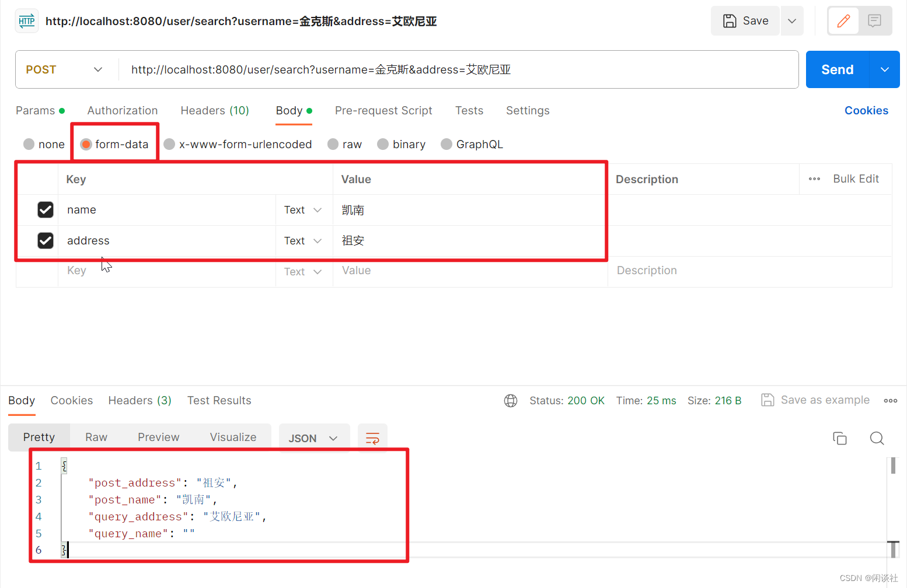Image resolution: width=907 pixels, height=588 pixels.
Task: Click the request URL input field
Action: [x=458, y=69]
